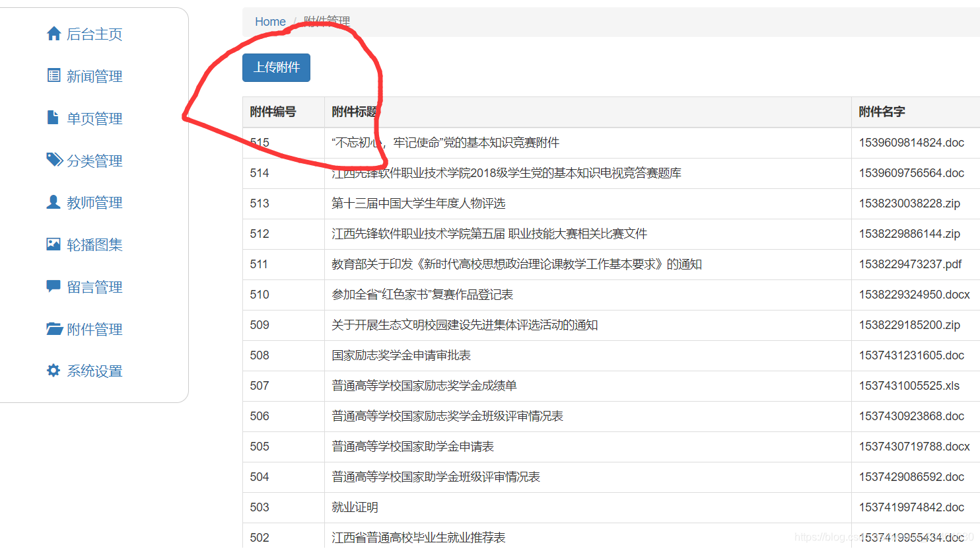
Task: Click title 就业证明
Action: click(355, 507)
